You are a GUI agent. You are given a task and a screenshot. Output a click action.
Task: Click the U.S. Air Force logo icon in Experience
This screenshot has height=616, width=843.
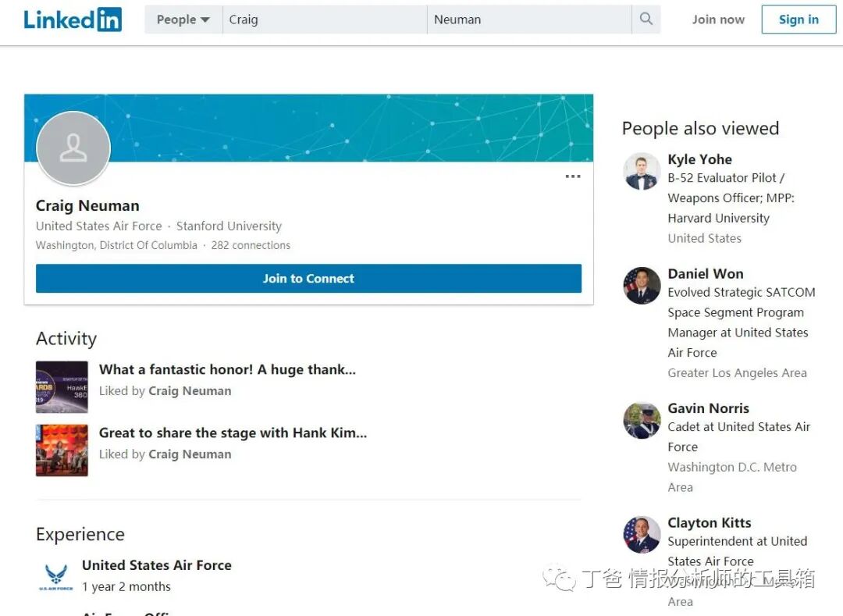tap(56, 576)
